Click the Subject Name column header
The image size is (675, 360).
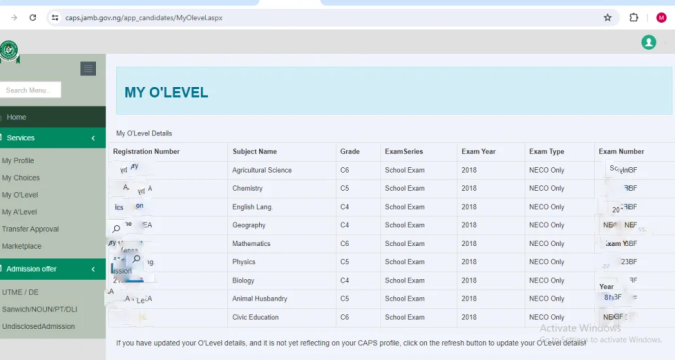tap(255, 152)
